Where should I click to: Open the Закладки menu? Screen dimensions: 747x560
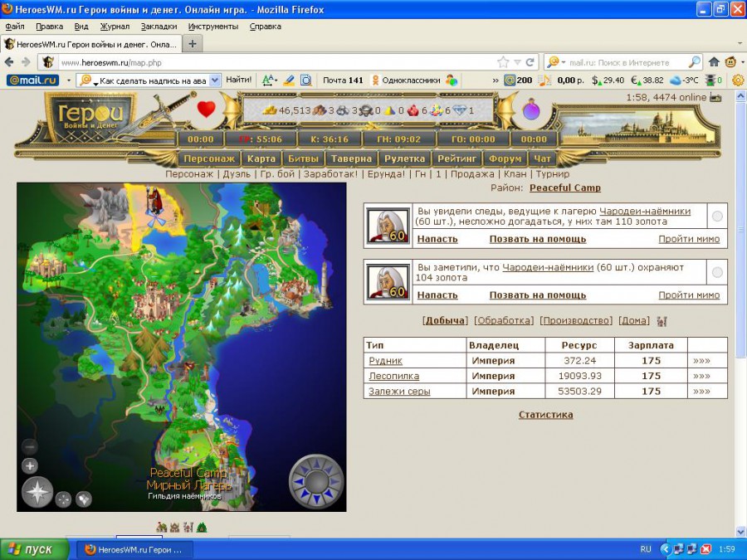click(x=159, y=27)
